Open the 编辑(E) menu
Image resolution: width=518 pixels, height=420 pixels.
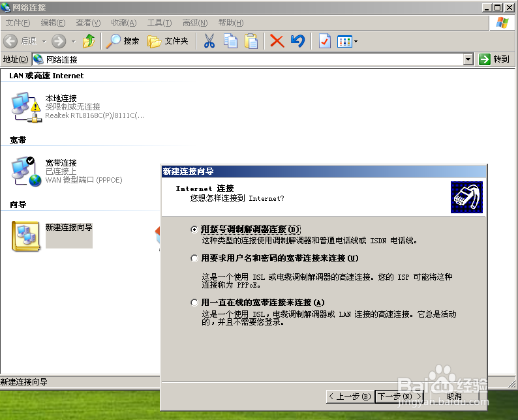coord(53,23)
